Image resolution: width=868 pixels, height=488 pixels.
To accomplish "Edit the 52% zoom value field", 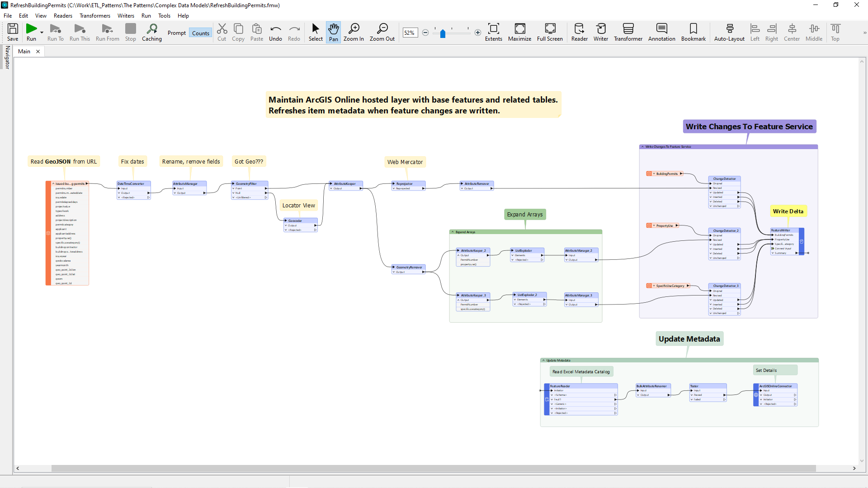I will (410, 33).
